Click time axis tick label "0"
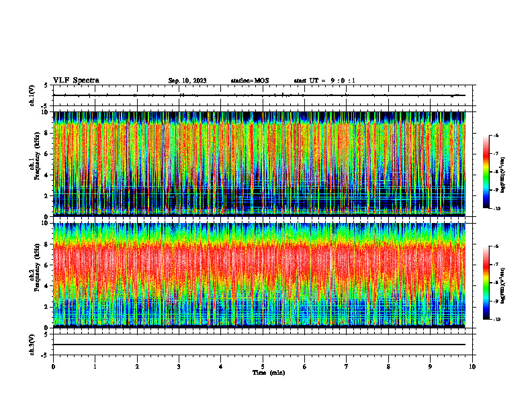The image size is (532, 411). point(53,367)
